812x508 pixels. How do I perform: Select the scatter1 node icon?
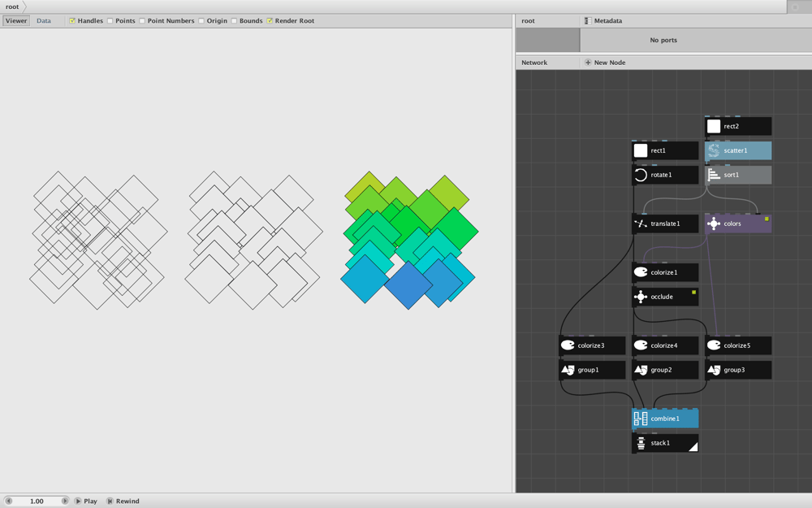pyautogui.click(x=714, y=150)
